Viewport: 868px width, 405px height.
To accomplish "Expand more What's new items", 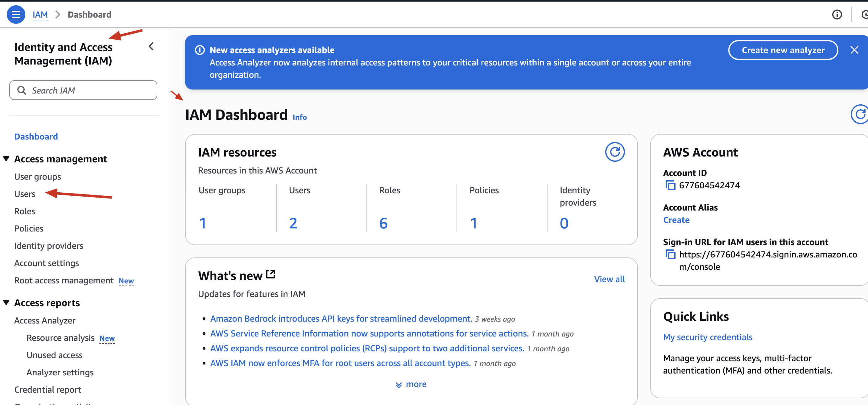I will click(x=411, y=384).
